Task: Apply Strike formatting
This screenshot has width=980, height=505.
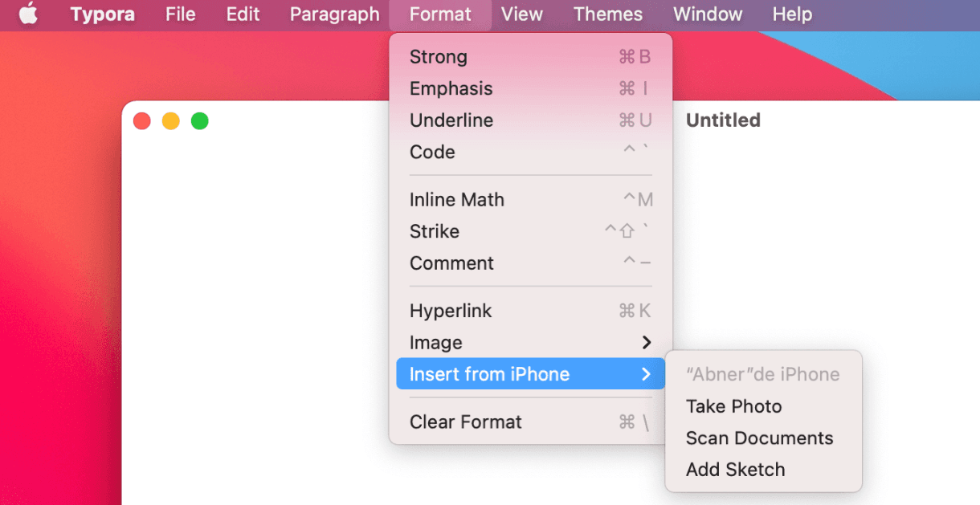Action: coord(434,231)
